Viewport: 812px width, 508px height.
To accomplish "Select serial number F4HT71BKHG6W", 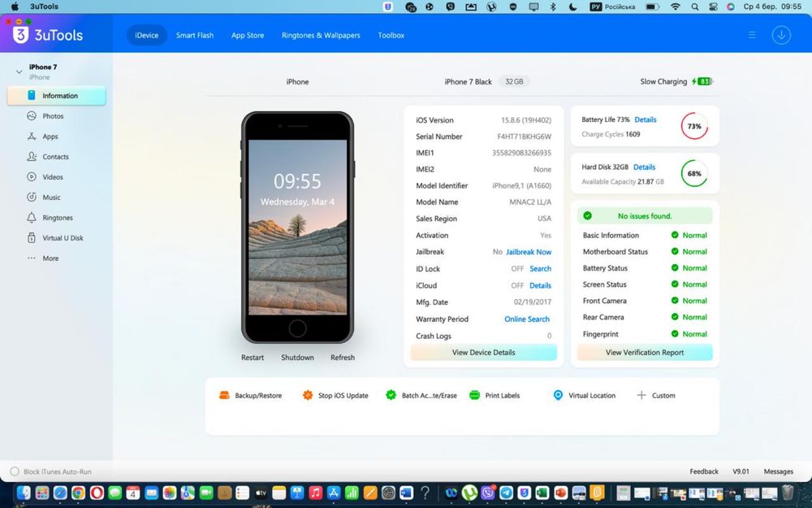I will [x=524, y=137].
